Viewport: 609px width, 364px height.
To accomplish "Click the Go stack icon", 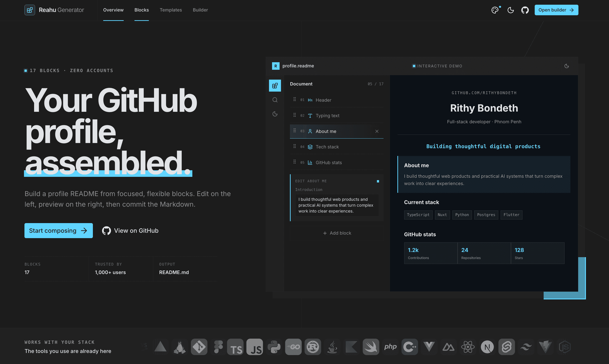I will 293,347.
